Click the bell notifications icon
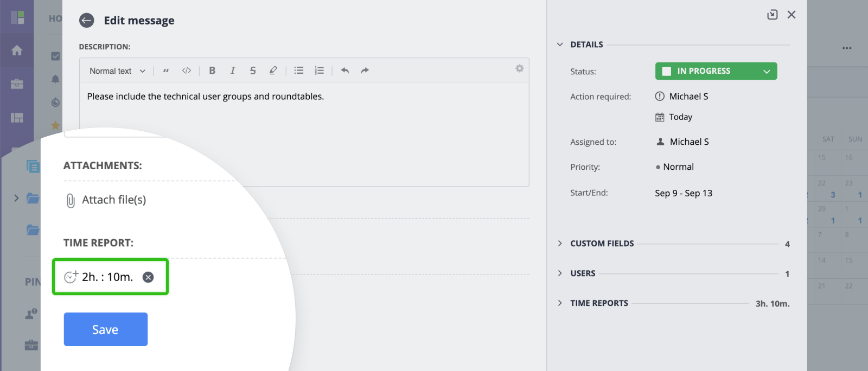This screenshot has height=371, width=868. [x=55, y=79]
